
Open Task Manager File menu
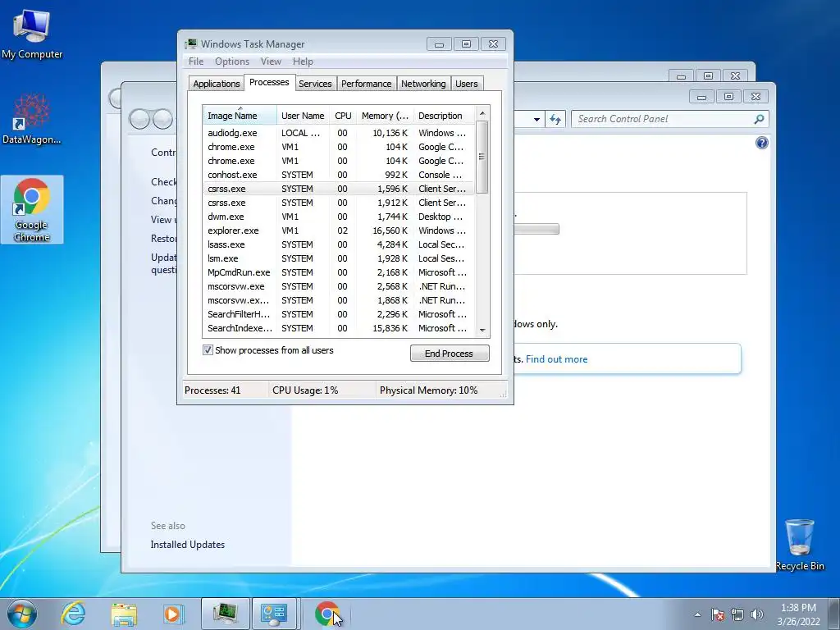[195, 62]
